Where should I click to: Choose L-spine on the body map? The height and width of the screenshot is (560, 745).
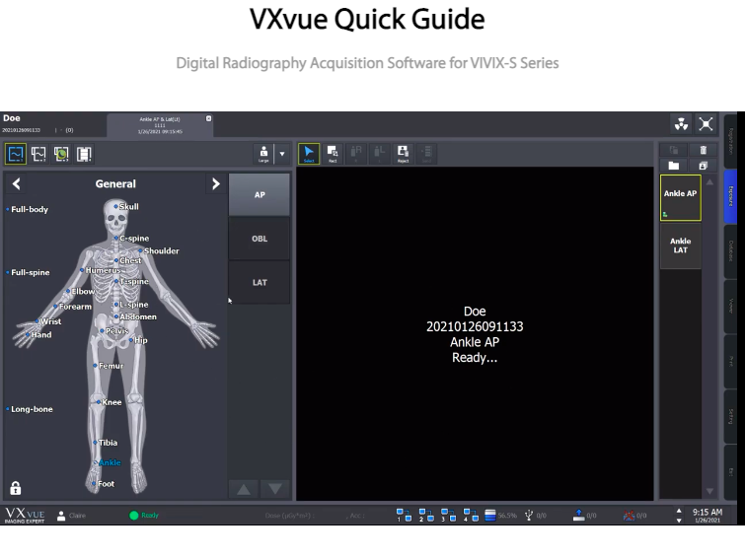tap(131, 305)
